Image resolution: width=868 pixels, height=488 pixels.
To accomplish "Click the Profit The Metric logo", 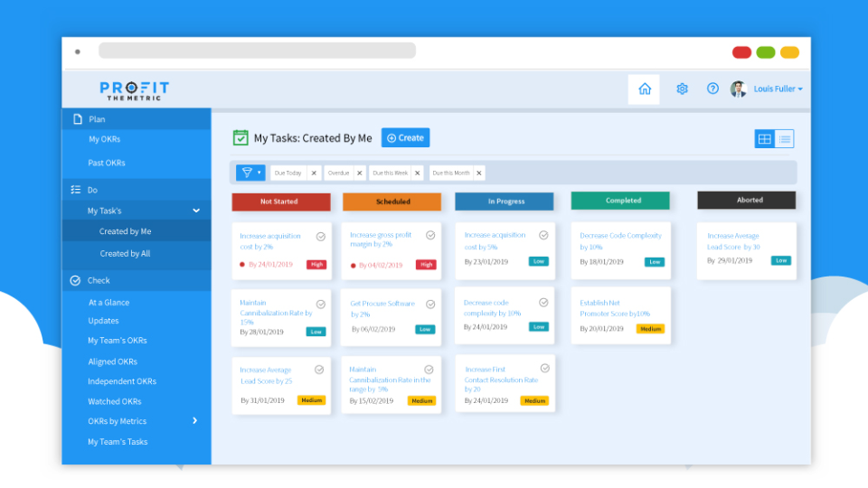I will click(134, 90).
